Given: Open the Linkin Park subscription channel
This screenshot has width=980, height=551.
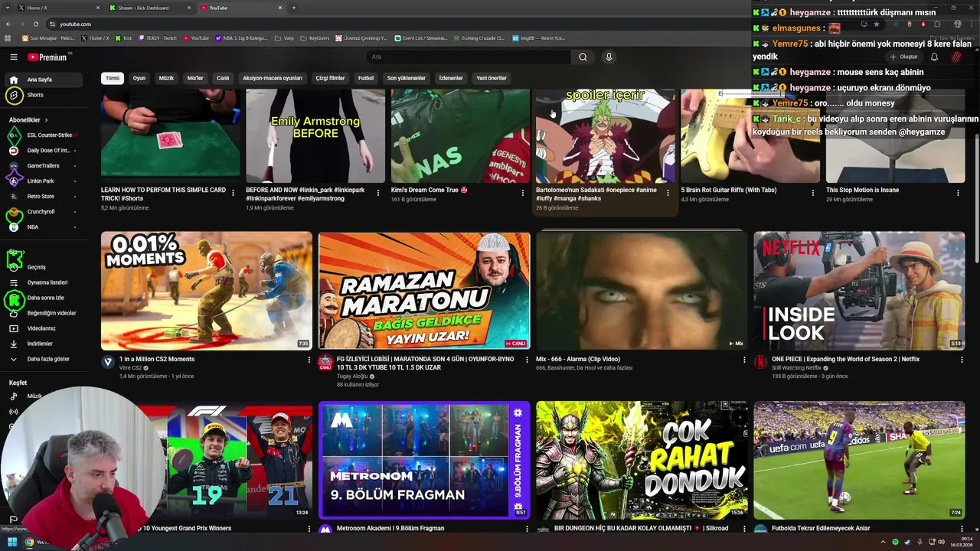Looking at the screenshot, I should [42, 181].
